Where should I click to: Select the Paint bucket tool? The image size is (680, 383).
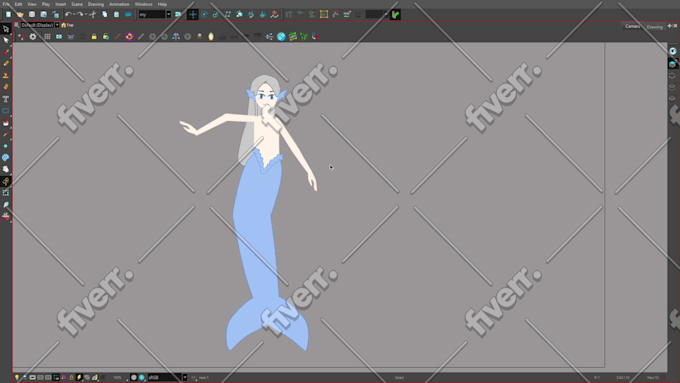pyautogui.click(x=6, y=123)
